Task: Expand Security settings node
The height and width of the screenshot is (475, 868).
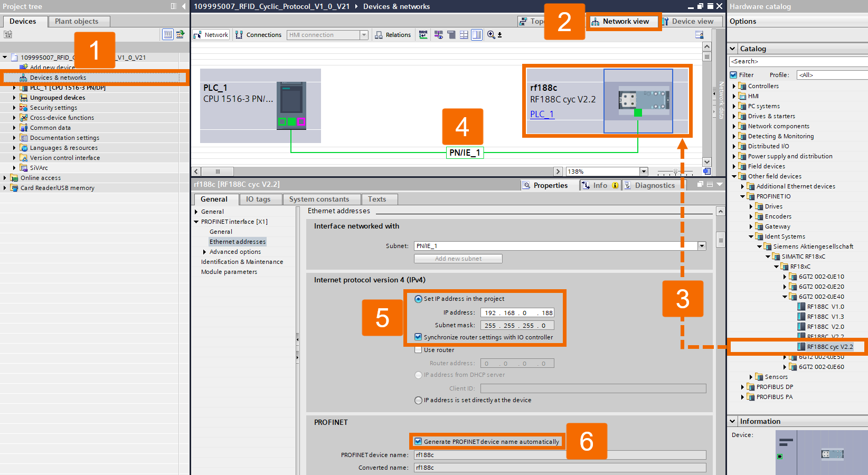Action: coord(14,108)
